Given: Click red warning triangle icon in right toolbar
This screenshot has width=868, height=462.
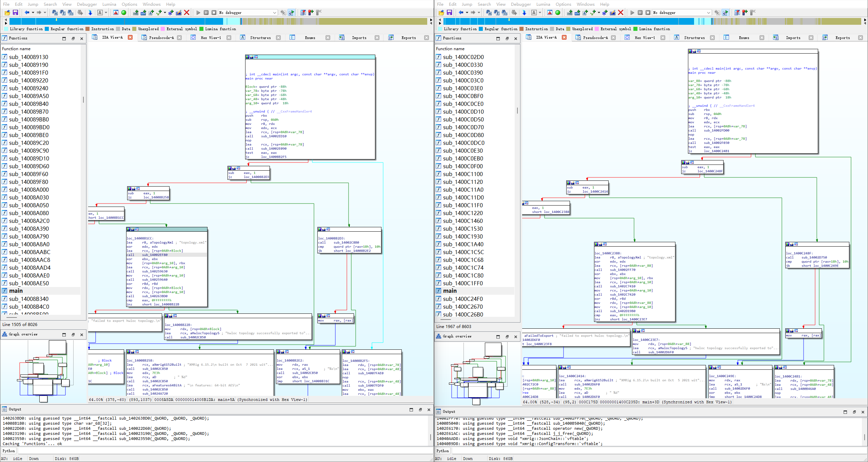Looking at the screenshot, I should coord(550,13).
